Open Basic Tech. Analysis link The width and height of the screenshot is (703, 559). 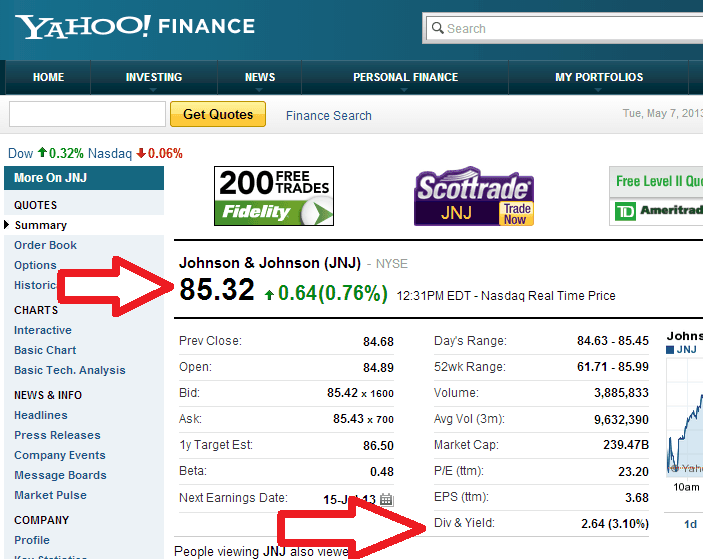tap(69, 370)
